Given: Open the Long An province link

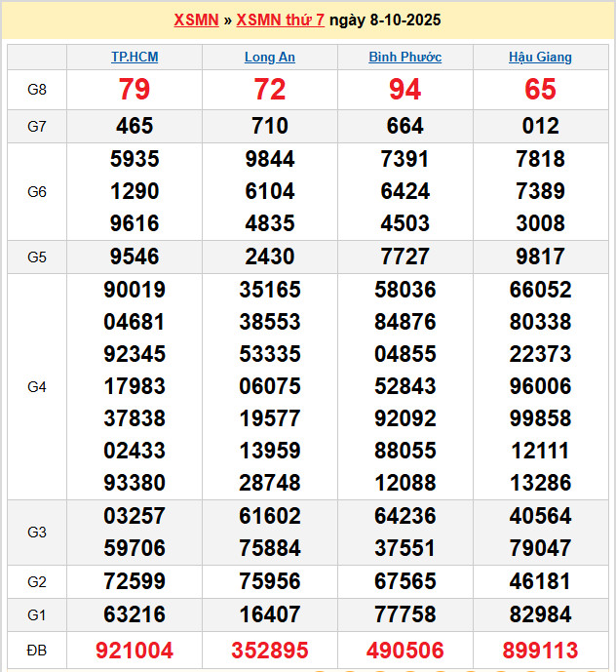Looking at the screenshot, I should point(270,58).
